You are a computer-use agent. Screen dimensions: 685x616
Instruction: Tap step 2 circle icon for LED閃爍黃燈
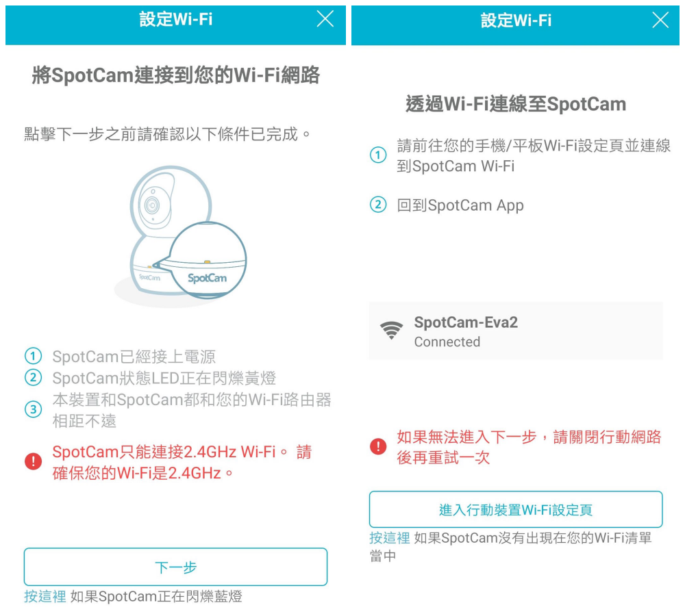coord(33,378)
